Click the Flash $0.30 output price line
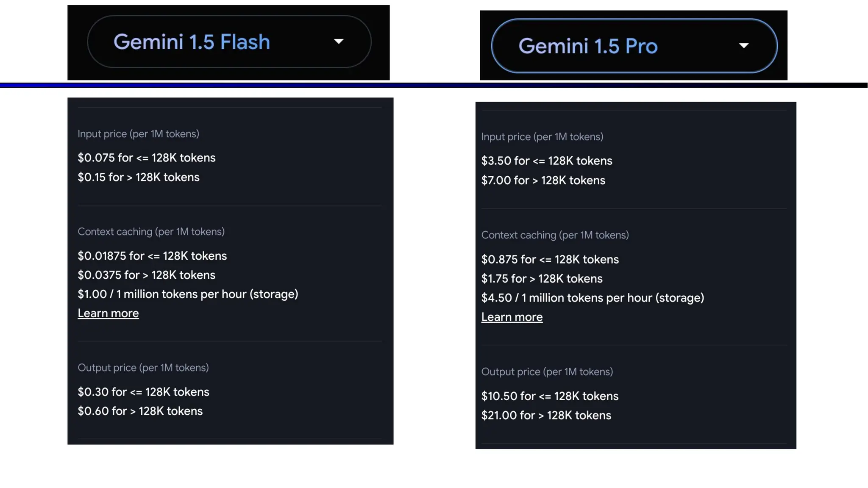 point(143,392)
